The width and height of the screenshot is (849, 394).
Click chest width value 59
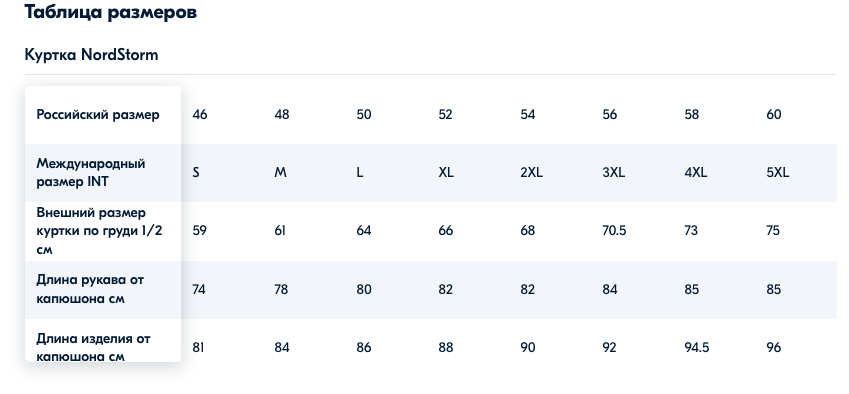(x=200, y=231)
